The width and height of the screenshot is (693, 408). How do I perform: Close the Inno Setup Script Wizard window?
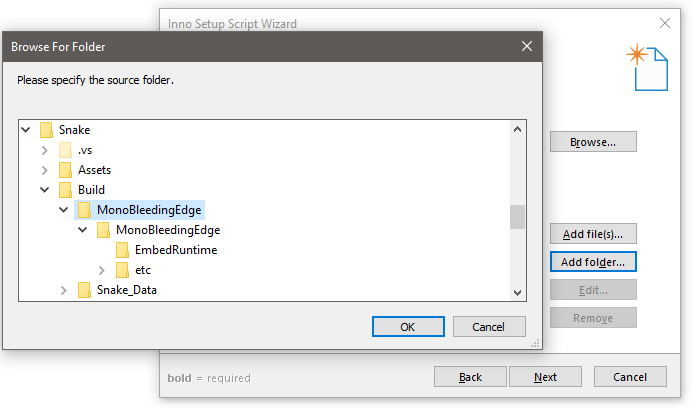665,23
